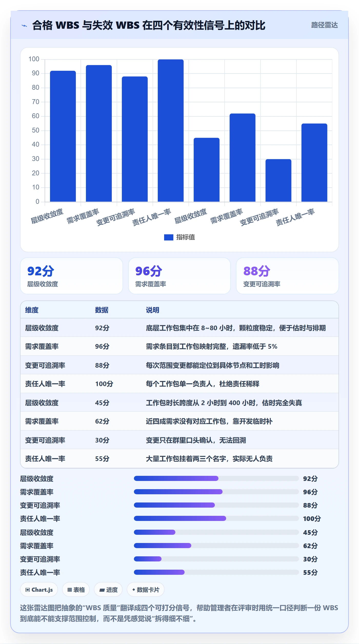Click the 说明 table column header

pyautogui.click(x=153, y=310)
